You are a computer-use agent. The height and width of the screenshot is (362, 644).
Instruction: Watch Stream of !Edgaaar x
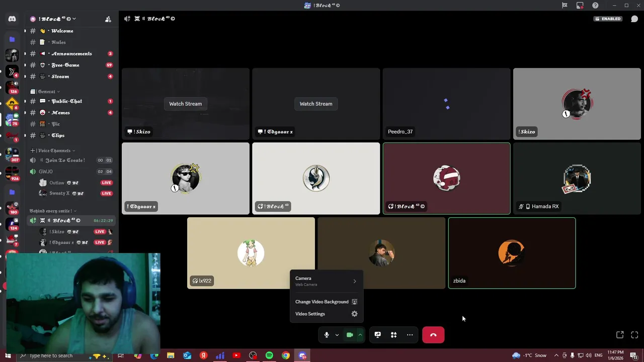(x=316, y=104)
